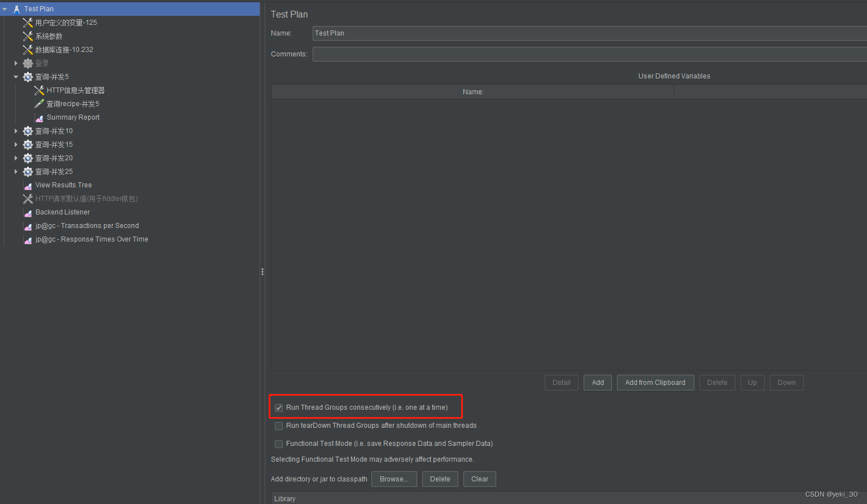Select the Test Plan tree label

tap(39, 9)
